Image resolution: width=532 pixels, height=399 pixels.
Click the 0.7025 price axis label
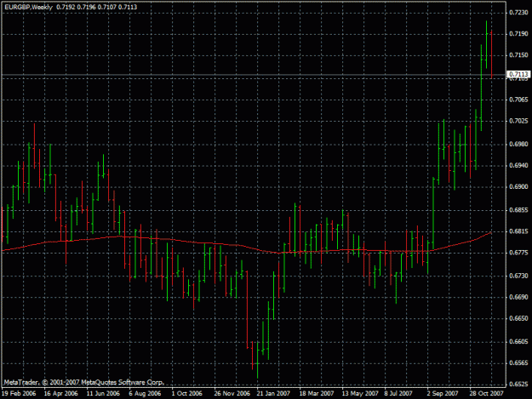click(x=518, y=121)
